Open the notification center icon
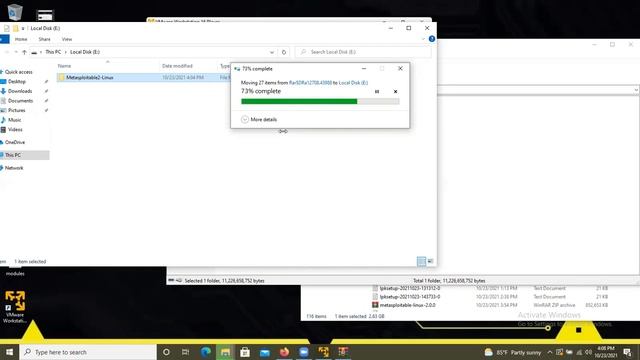 click(627, 352)
